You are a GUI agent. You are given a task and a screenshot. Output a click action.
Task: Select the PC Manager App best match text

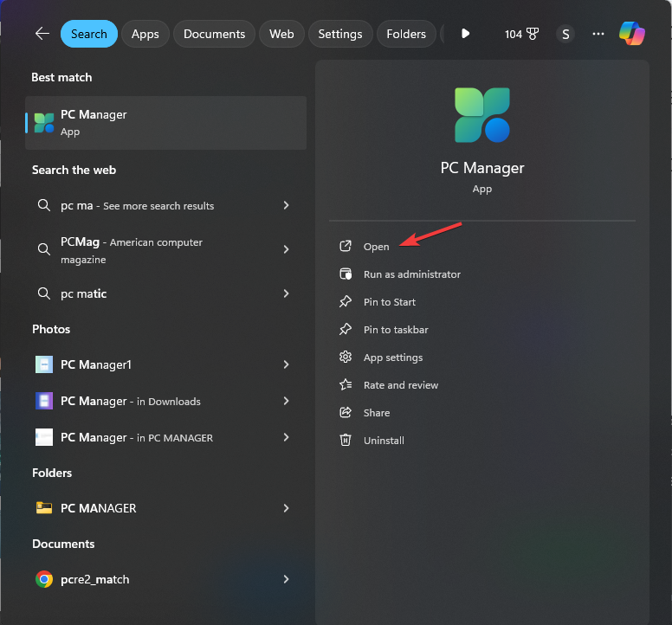pos(94,123)
